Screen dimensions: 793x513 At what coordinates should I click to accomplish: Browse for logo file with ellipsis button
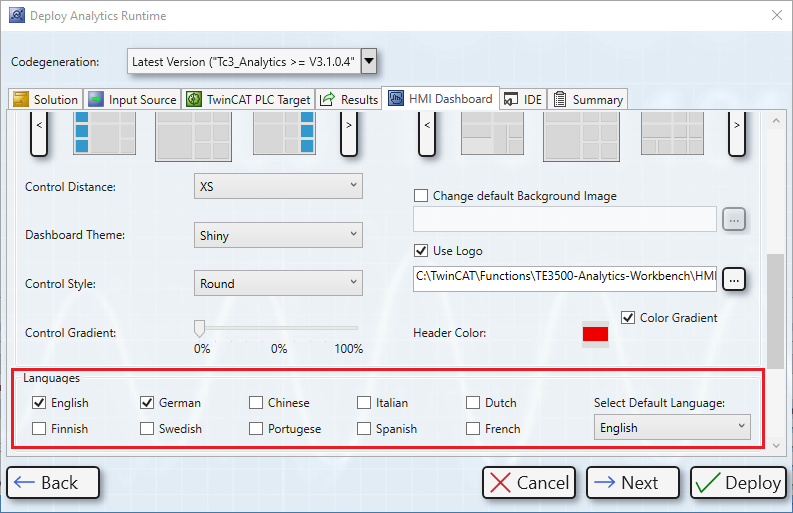coord(734,280)
